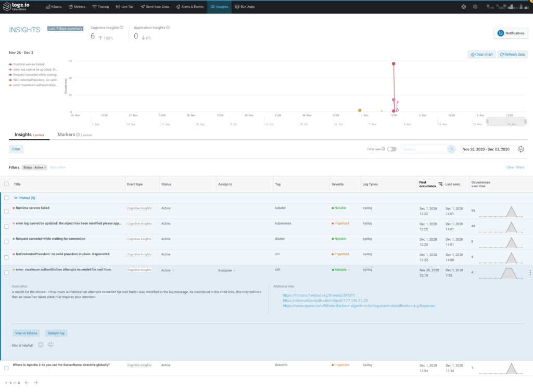Open the three-dot row actions menu

[530, 272]
